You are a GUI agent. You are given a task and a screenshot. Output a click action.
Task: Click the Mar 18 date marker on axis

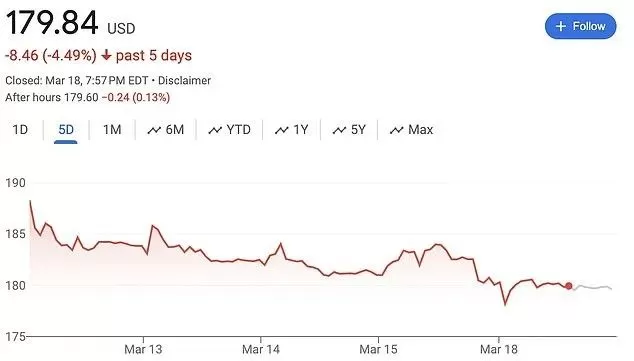pos(499,349)
